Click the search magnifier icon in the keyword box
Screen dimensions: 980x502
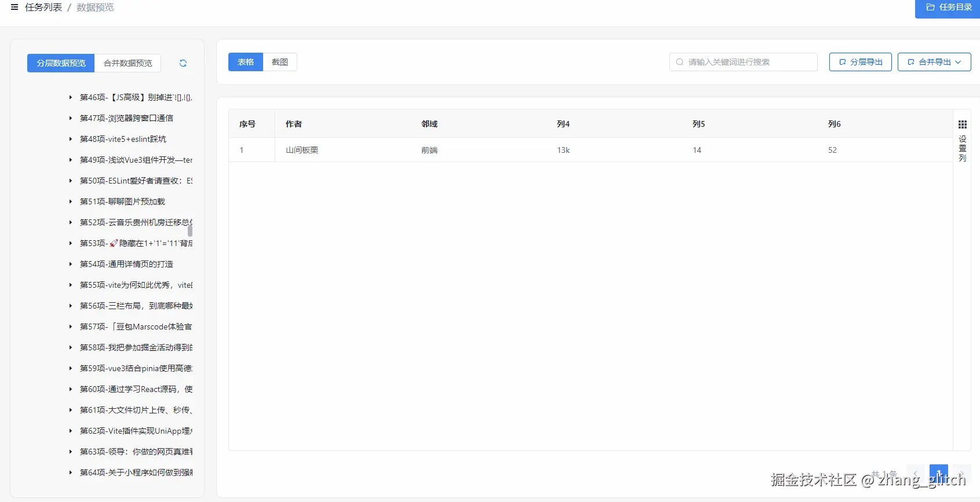pyautogui.click(x=680, y=62)
